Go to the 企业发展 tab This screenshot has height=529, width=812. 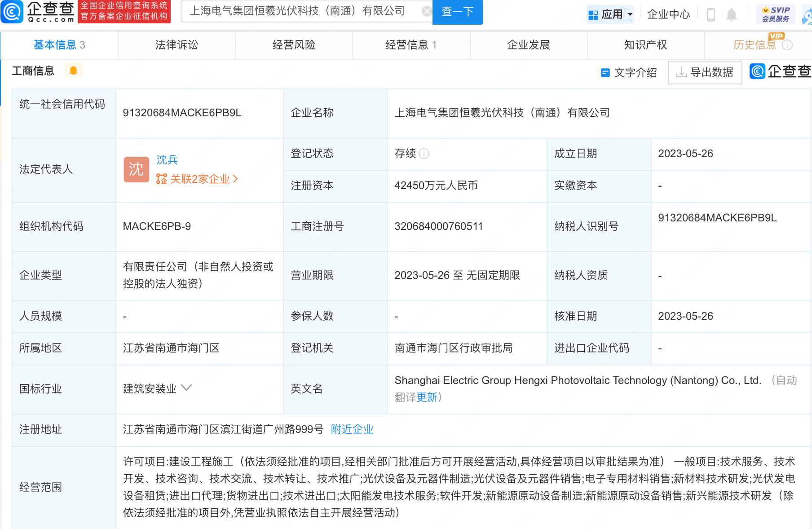[x=529, y=45]
